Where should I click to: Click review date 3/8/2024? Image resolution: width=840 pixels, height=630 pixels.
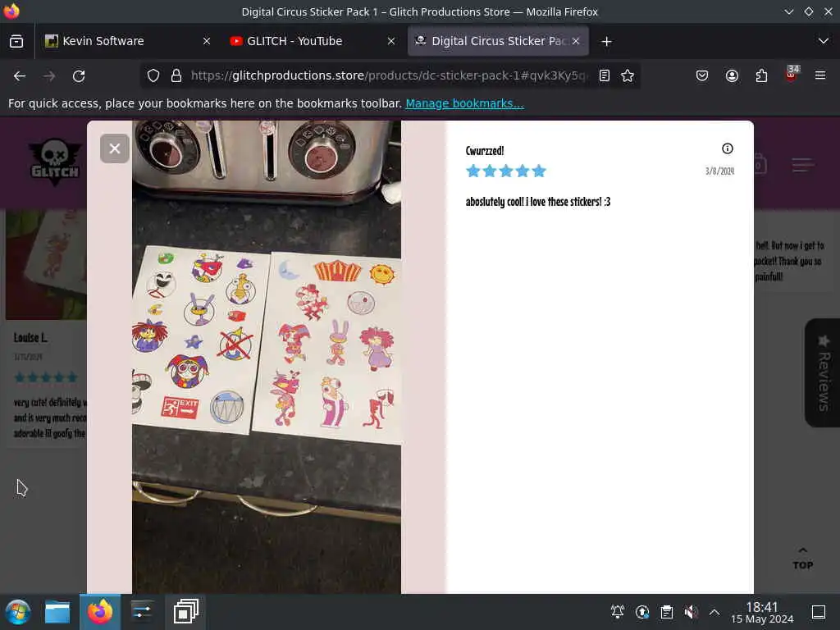pyautogui.click(x=719, y=171)
